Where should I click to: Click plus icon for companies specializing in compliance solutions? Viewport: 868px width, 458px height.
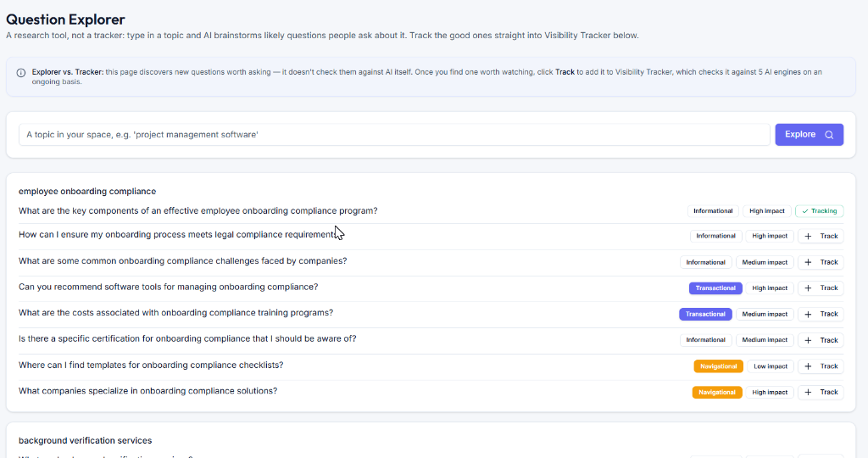[x=808, y=392]
